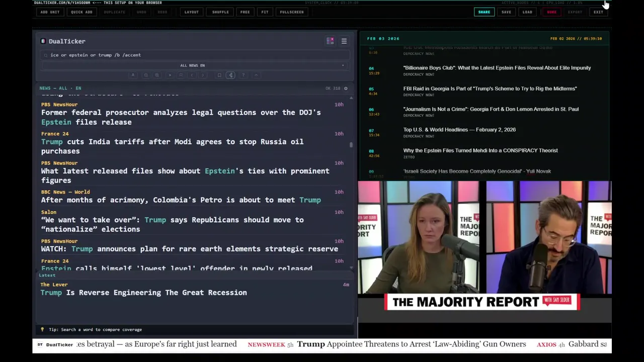Click the OK 318 status indicator
Image resolution: width=644 pixels, height=362 pixels.
tap(333, 88)
